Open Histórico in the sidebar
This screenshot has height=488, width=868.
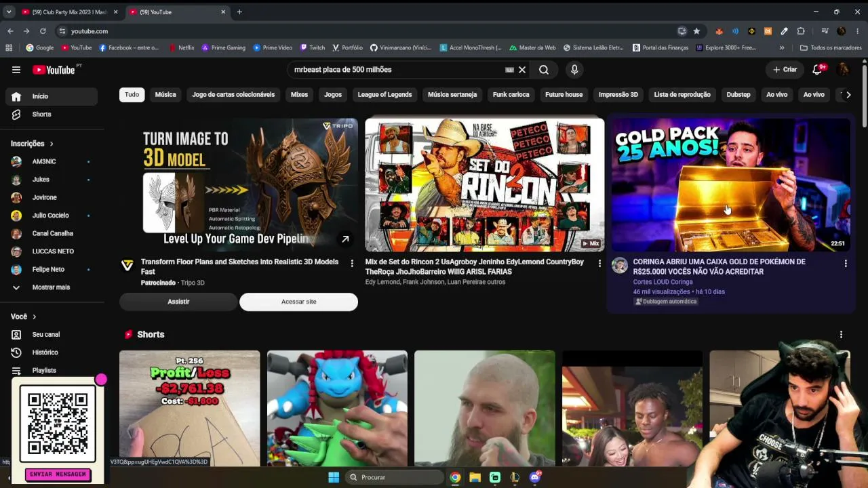pos(52,352)
